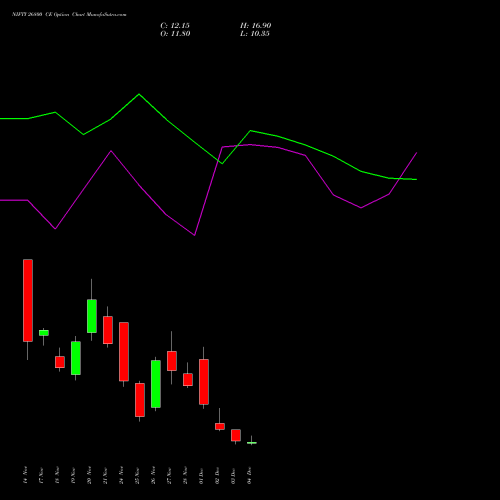Click the red candle for 25 Nov
The image size is (500, 500).
coord(140,400)
